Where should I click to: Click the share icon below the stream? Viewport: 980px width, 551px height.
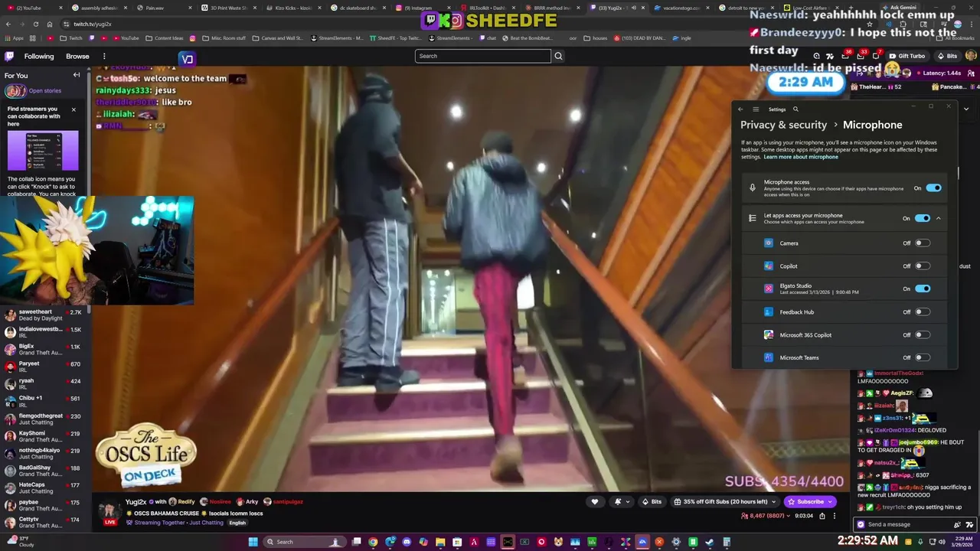822,516
